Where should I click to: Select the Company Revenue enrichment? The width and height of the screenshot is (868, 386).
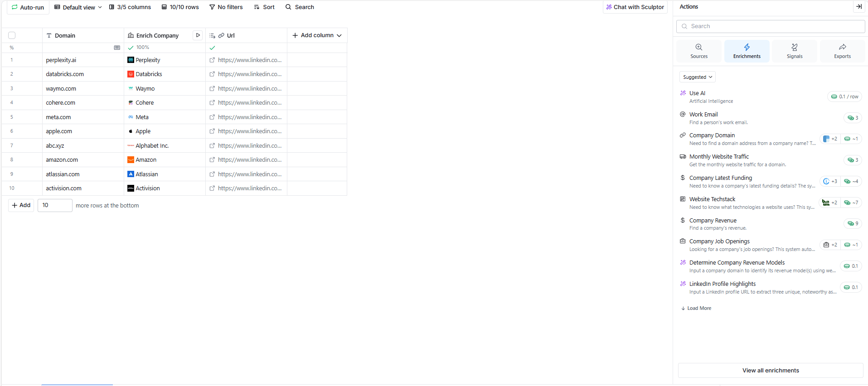771,224
